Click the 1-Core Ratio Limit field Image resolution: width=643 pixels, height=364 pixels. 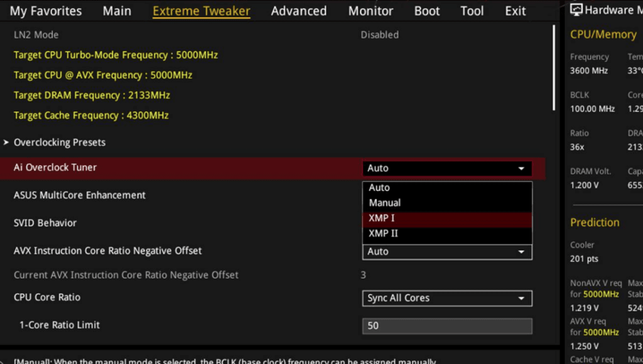pos(447,326)
